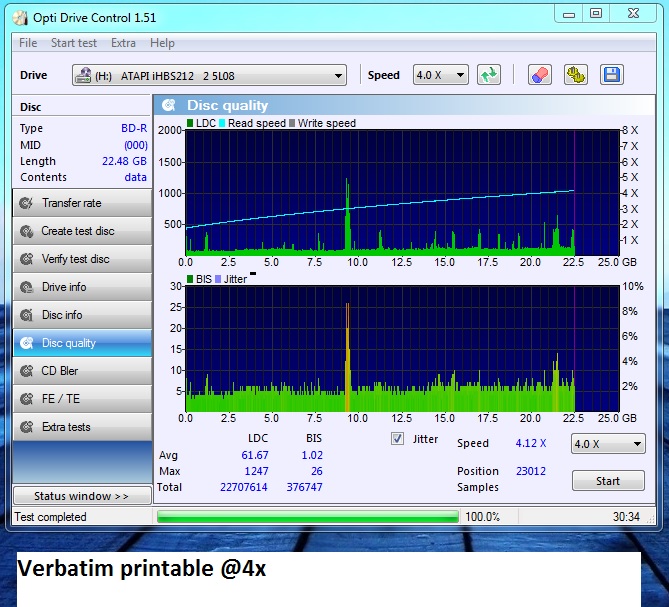Click BIS total value 376747
Image resolution: width=669 pixels, height=607 pixels.
pos(304,487)
